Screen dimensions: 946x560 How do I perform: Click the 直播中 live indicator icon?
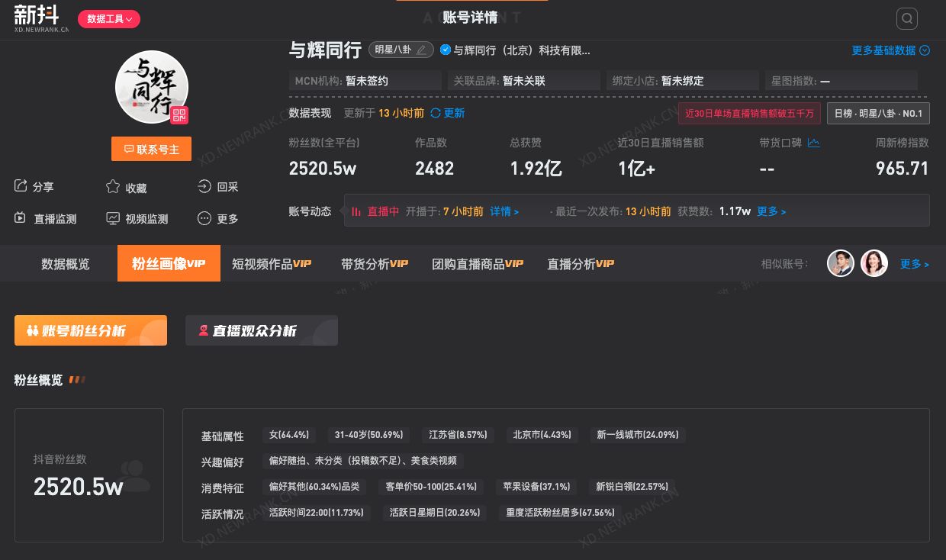coord(356,211)
